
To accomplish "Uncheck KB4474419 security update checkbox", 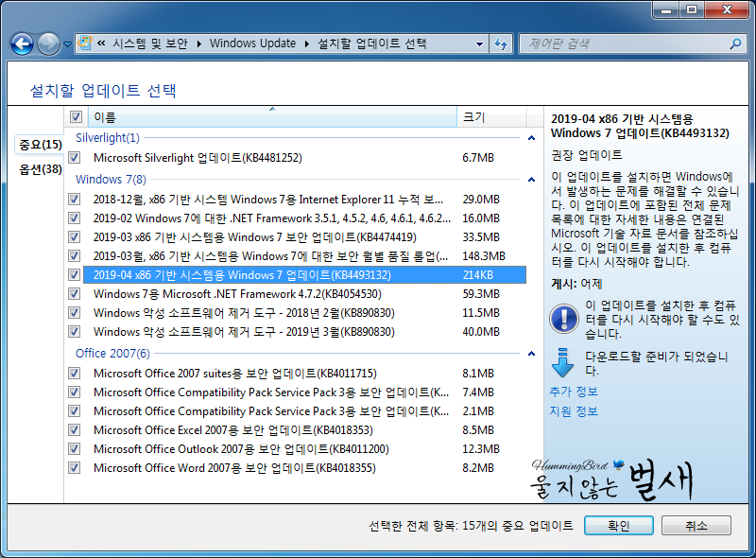I will pyautogui.click(x=75, y=237).
